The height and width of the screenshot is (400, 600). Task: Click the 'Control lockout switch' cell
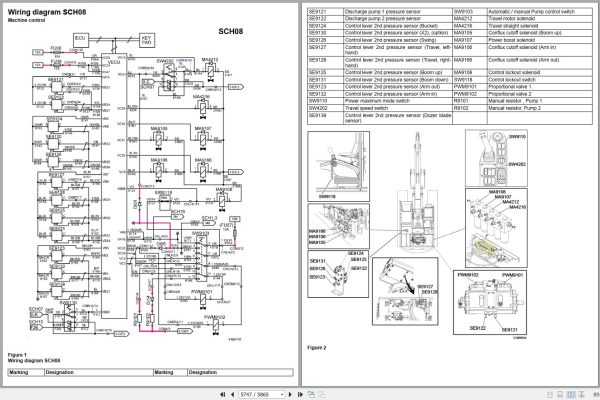pos(540,80)
